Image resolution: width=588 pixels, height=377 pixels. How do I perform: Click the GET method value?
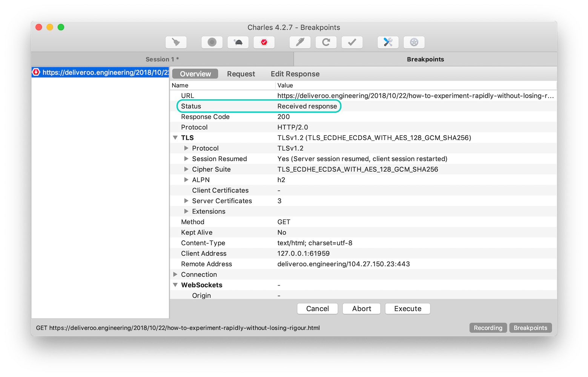(x=284, y=222)
